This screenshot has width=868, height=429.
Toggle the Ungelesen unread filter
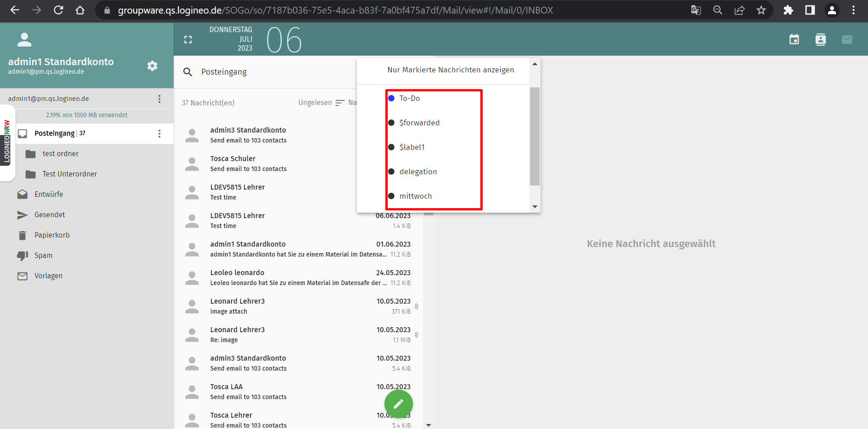315,103
